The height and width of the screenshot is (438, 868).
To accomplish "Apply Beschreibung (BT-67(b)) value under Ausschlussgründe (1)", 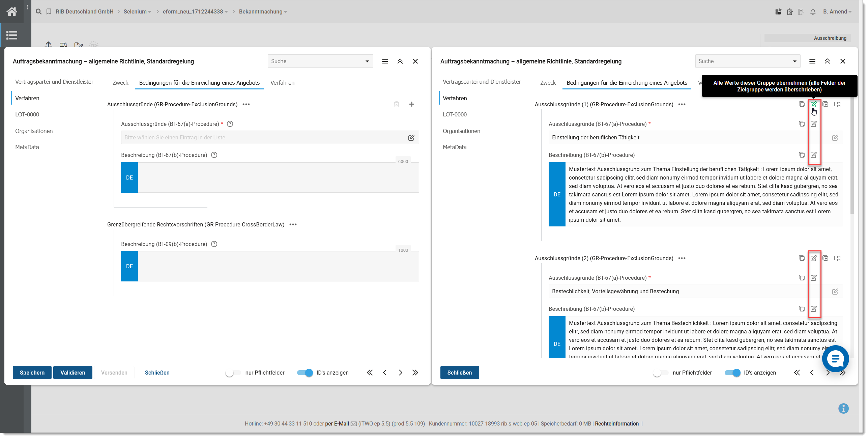I will 813,155.
